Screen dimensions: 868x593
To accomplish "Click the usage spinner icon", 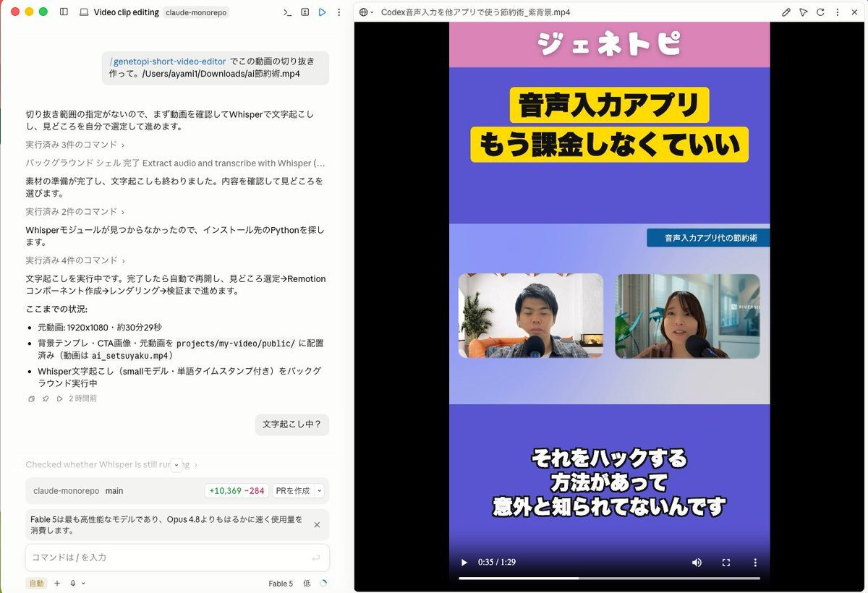I will coord(323,583).
